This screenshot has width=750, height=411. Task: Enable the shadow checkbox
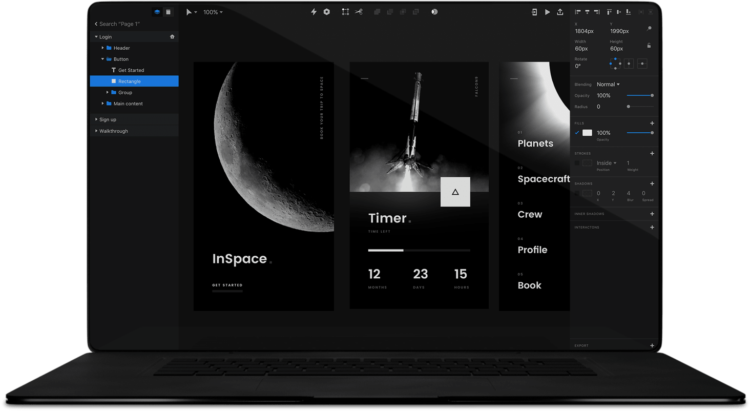[577, 193]
